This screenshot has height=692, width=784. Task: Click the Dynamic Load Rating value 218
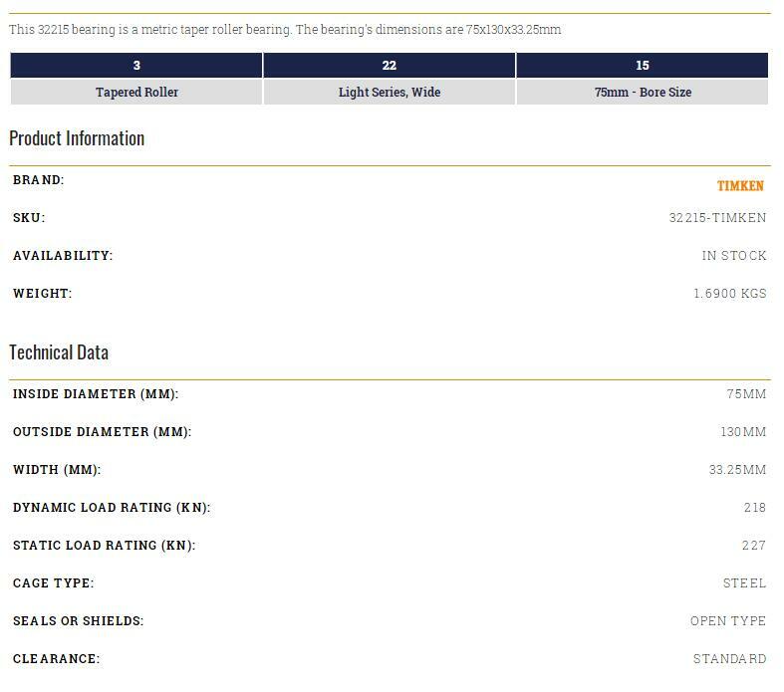pos(754,508)
